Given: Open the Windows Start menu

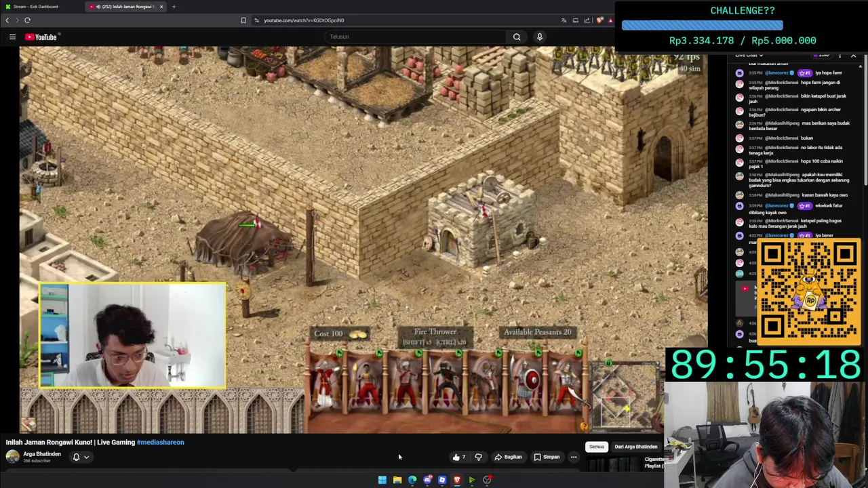Looking at the screenshot, I should click(x=382, y=480).
